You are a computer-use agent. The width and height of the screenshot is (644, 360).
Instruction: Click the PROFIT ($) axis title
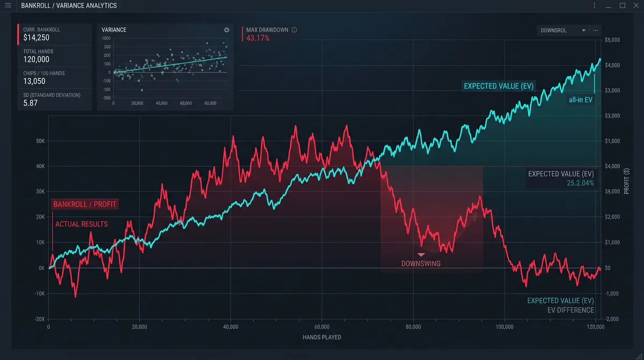tap(627, 181)
